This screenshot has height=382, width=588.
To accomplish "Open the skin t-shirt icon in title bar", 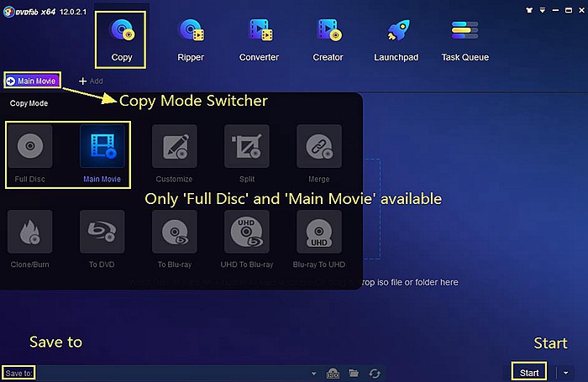I will coord(529,10).
